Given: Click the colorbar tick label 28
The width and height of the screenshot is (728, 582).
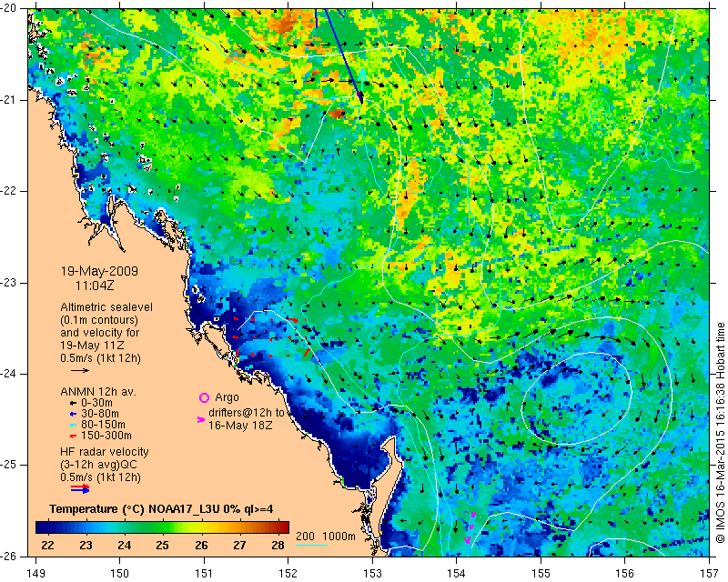Looking at the screenshot, I should coord(278,546).
